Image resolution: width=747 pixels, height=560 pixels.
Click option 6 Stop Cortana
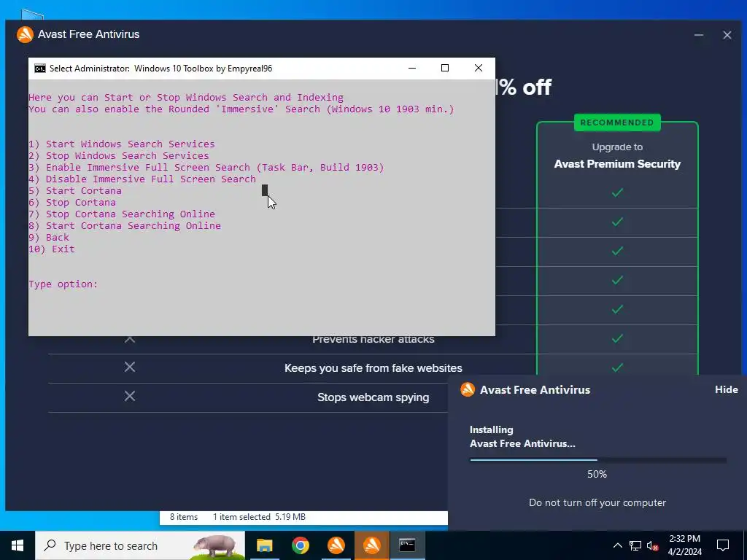tap(72, 203)
